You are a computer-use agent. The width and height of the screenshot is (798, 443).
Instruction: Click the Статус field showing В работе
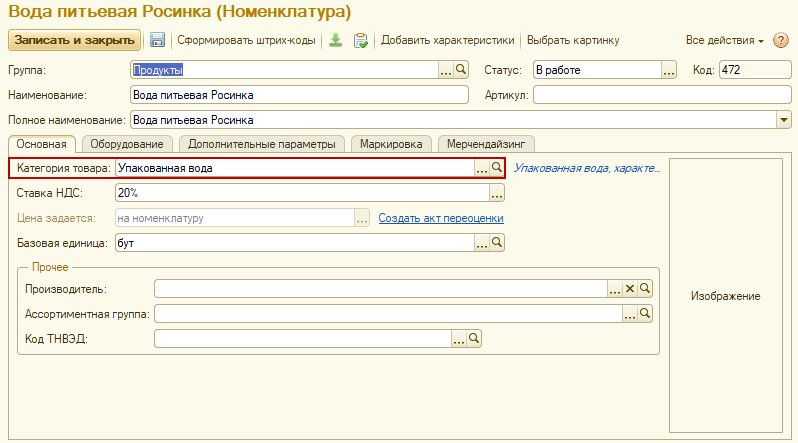597,70
